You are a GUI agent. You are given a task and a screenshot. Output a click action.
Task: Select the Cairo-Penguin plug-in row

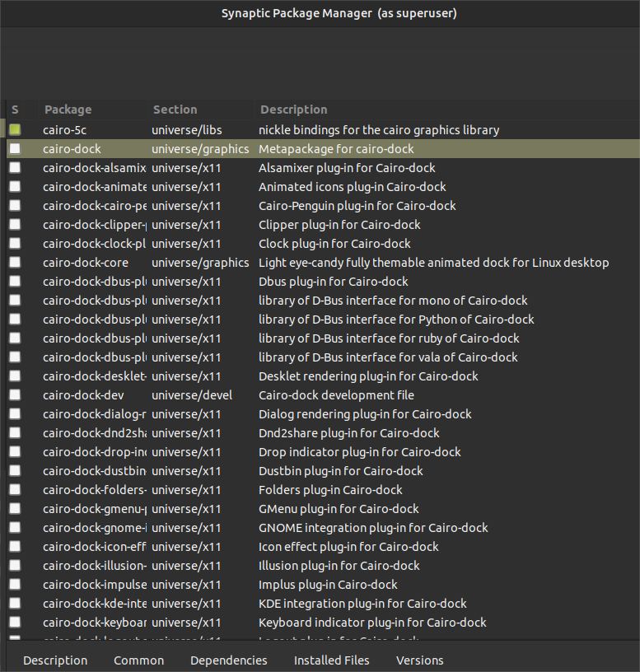pos(357,206)
